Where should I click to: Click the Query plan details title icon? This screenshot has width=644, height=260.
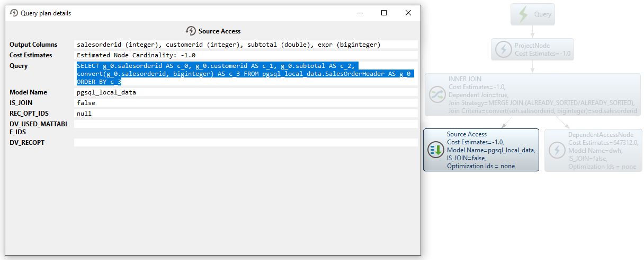tap(14, 13)
